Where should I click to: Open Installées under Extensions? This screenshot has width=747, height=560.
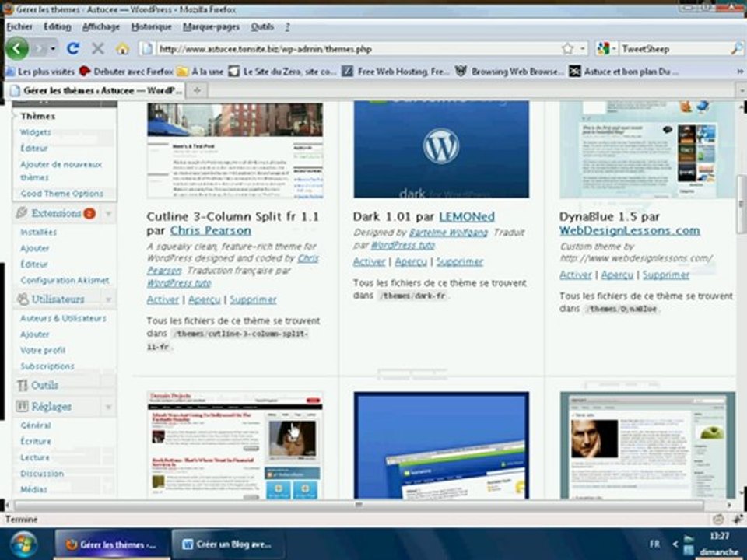pyautogui.click(x=39, y=232)
